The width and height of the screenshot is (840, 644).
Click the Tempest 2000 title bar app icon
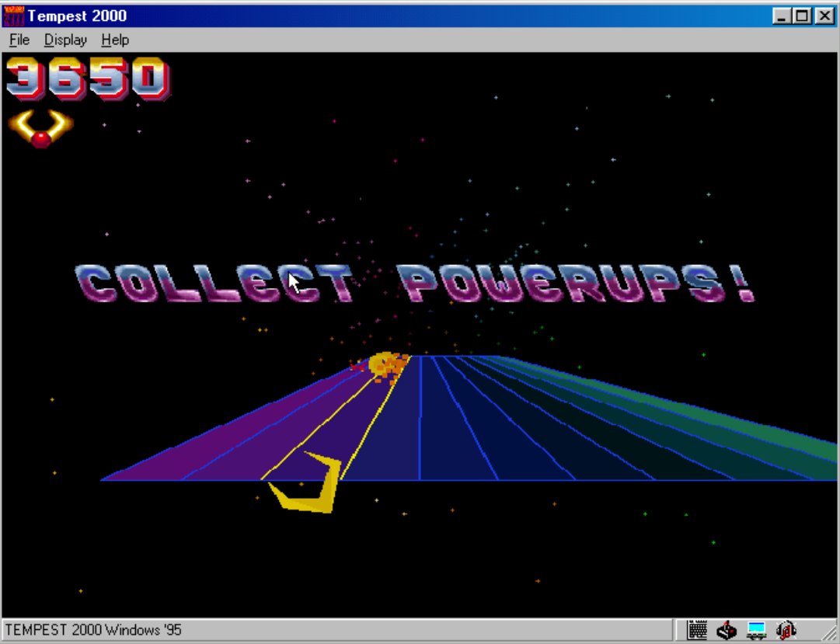pos(13,16)
